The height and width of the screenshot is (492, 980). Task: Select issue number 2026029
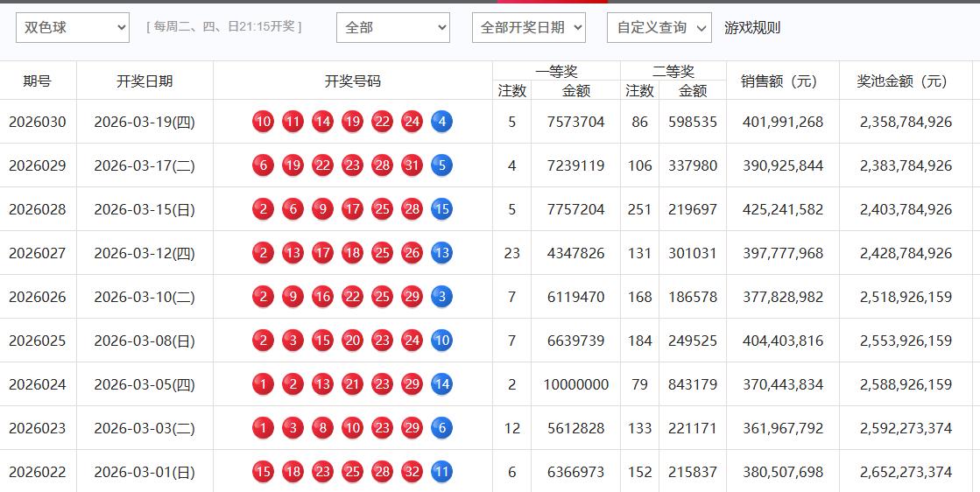tap(38, 165)
